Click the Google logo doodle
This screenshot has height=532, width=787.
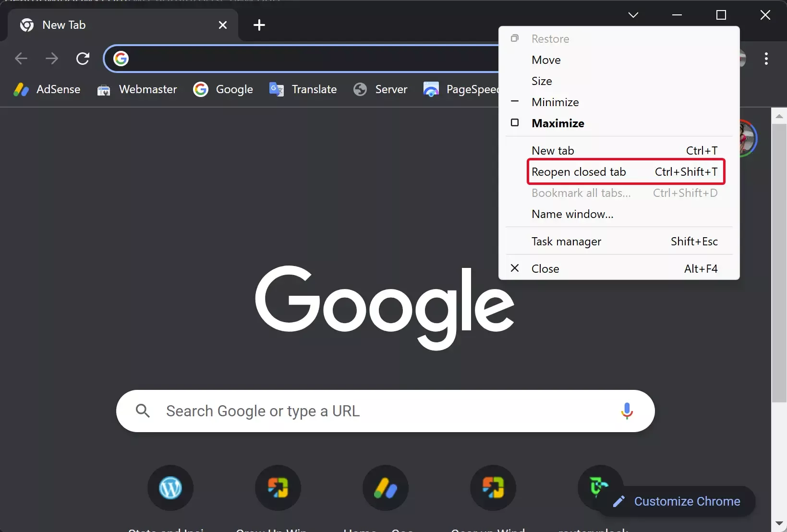[x=385, y=307]
